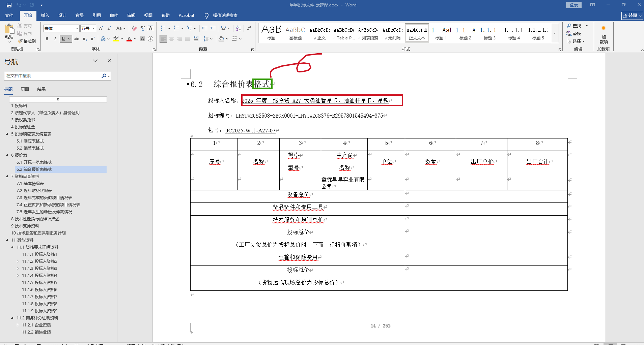Open the Change Case (Aa) dropdown

click(121, 29)
